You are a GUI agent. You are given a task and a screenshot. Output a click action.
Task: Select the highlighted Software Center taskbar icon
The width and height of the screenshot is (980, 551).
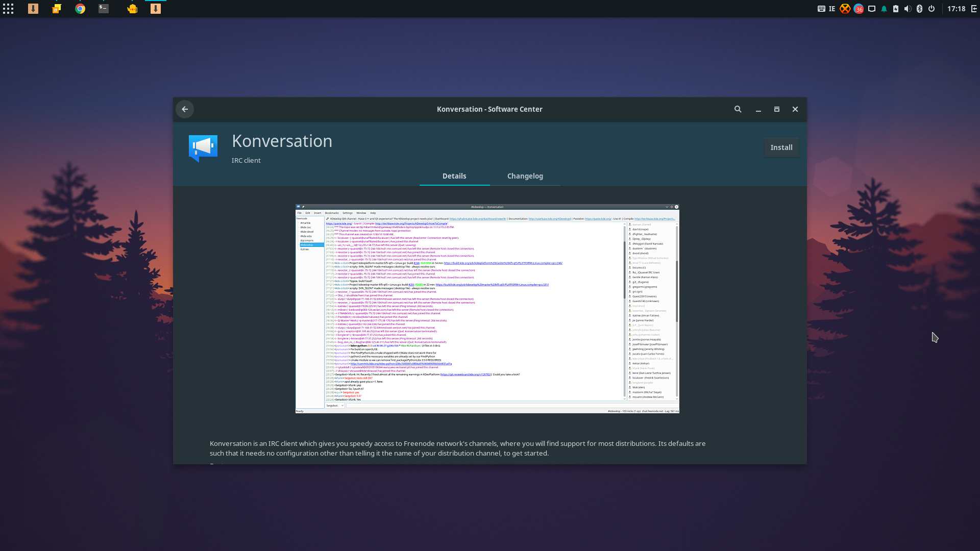[156, 9]
